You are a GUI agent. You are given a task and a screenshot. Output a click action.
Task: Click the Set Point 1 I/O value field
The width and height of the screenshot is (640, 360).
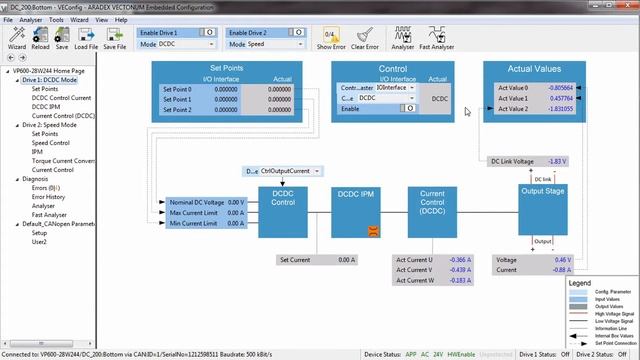coord(226,100)
